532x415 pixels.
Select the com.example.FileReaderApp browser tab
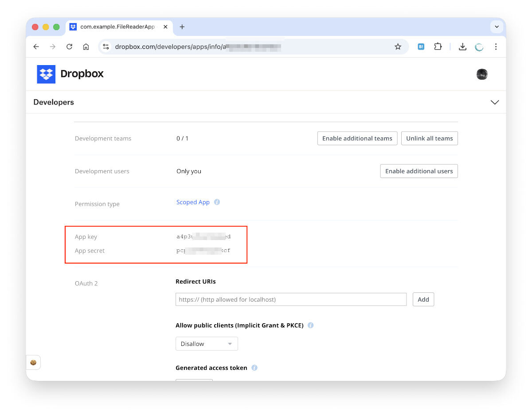tap(119, 27)
